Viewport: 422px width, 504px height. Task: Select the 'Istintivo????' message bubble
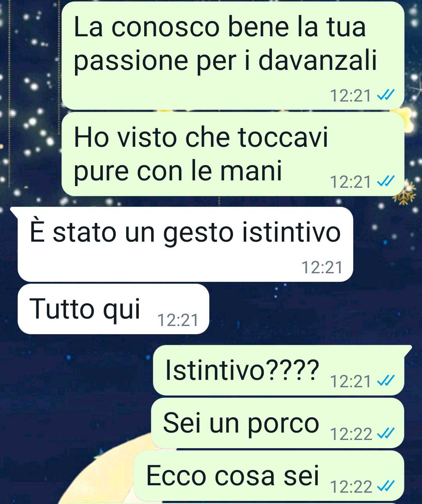click(279, 370)
